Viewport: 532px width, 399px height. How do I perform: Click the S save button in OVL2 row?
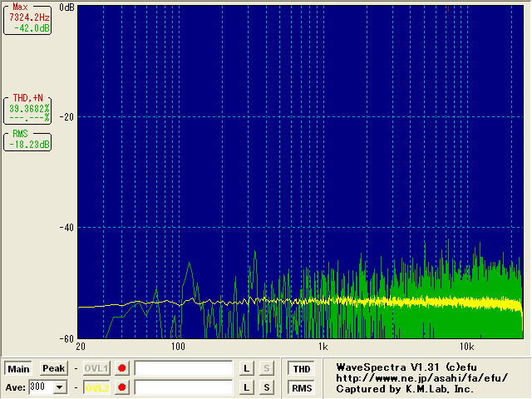(267, 387)
